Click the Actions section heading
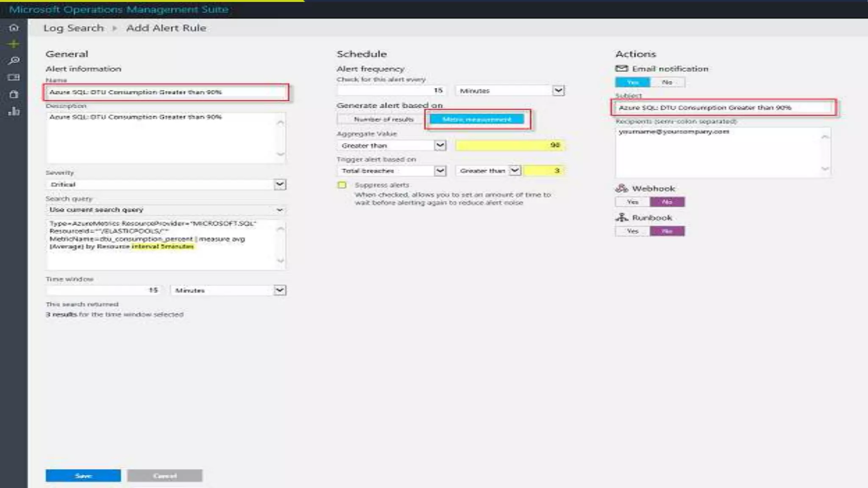 point(636,54)
